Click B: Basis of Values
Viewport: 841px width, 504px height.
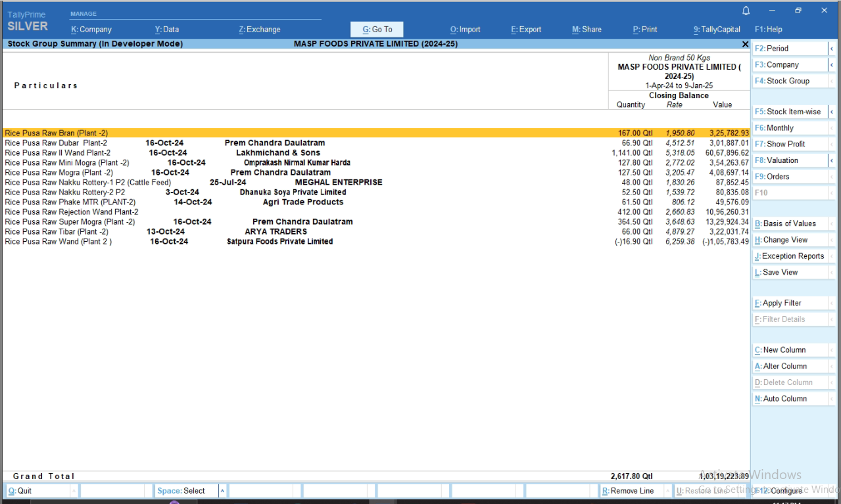[x=790, y=224]
